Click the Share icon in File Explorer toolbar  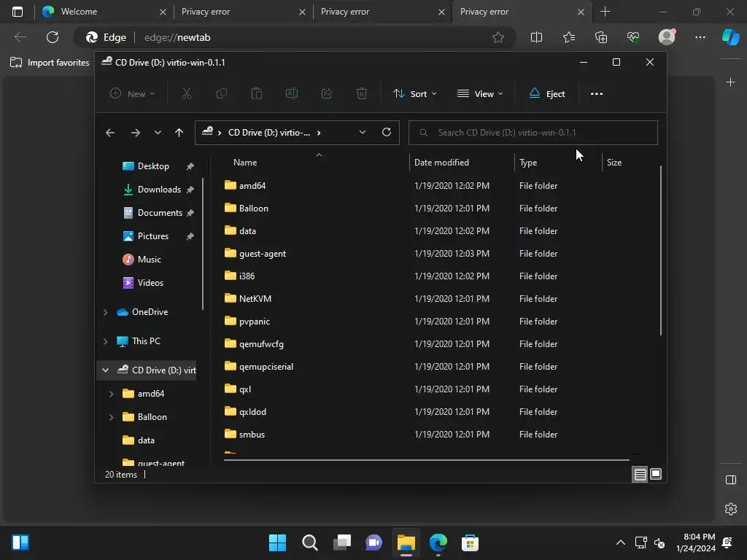click(x=327, y=94)
